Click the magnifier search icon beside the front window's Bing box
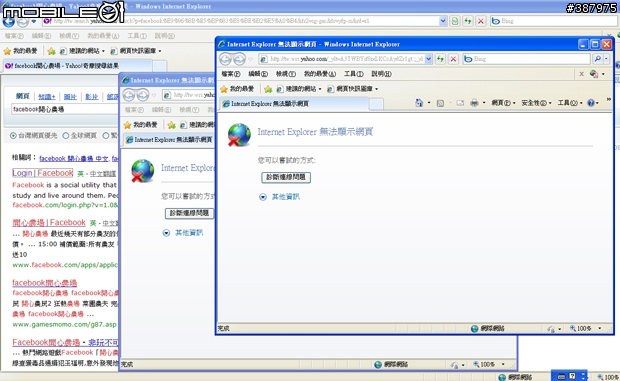 click(597, 59)
